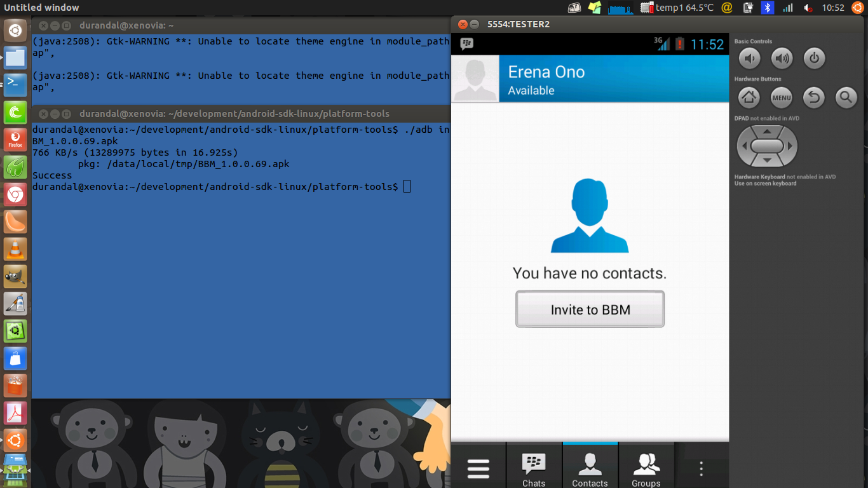Click the system monitor graph indicator
Viewport: 868px width, 488px height.
pos(621,8)
